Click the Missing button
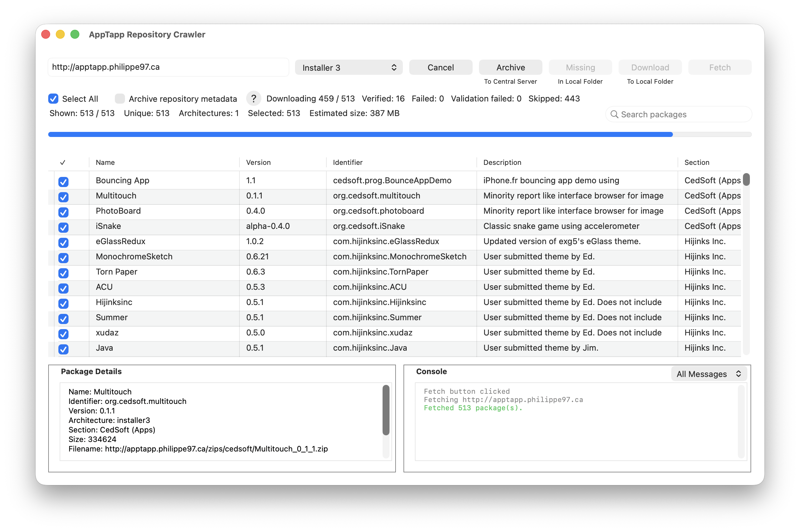 [580, 68]
